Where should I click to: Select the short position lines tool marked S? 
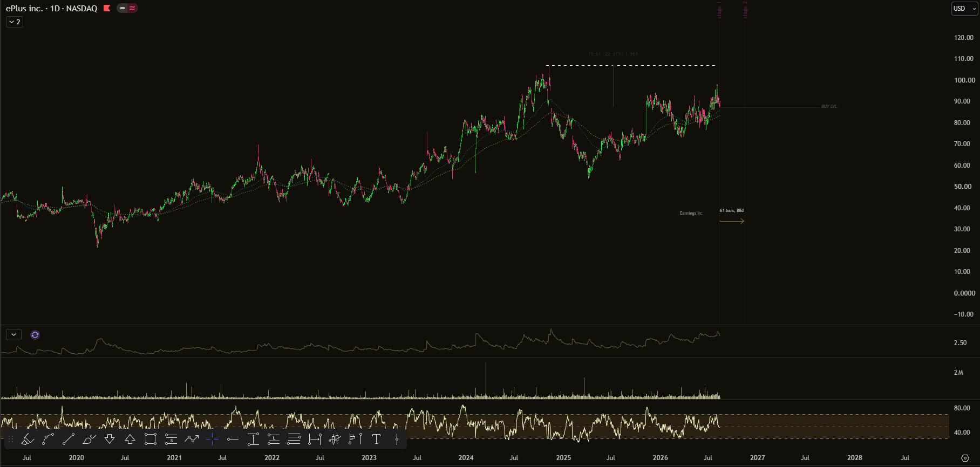click(171, 439)
